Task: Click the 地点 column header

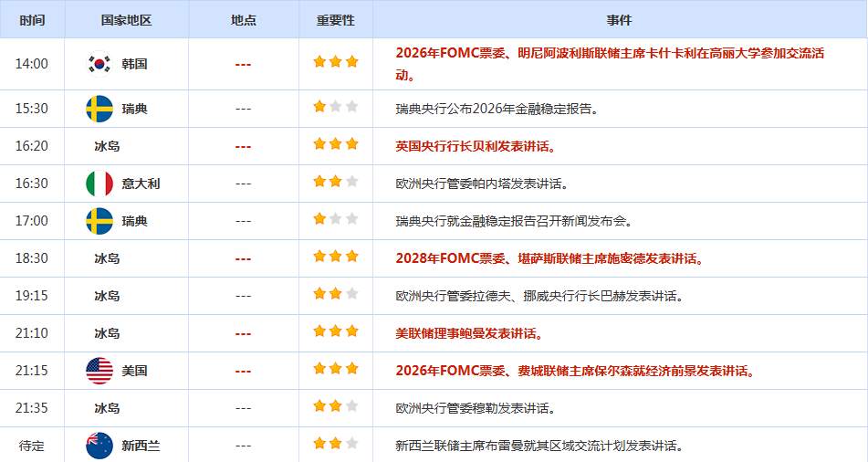Action: [244, 20]
